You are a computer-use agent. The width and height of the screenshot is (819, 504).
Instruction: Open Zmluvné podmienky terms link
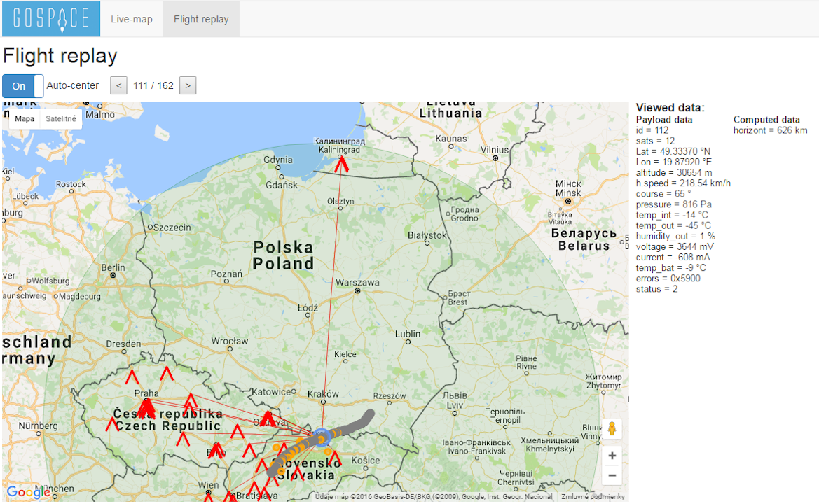click(x=592, y=497)
